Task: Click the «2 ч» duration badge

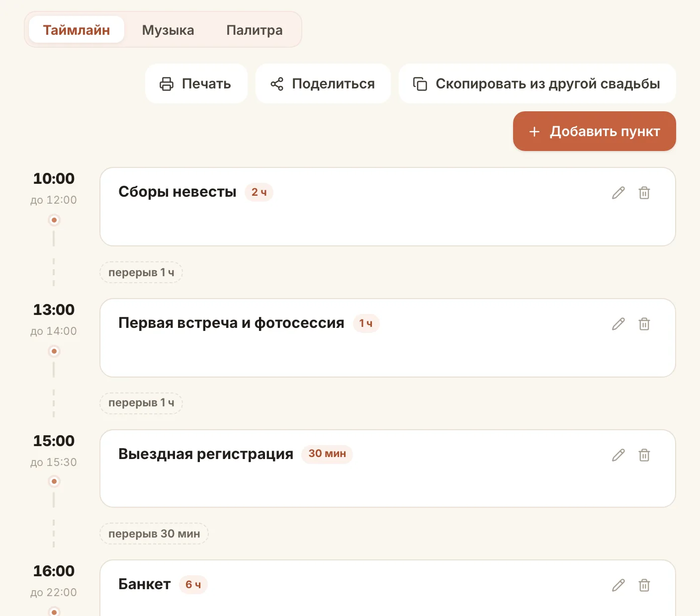Action: [259, 192]
